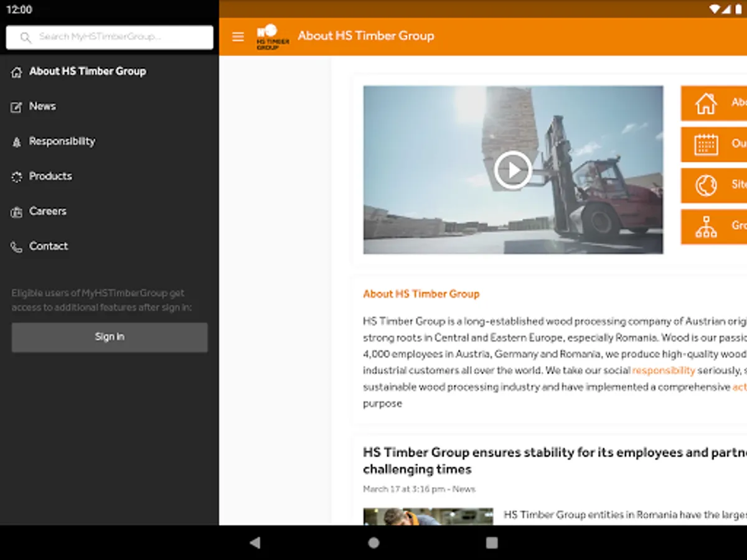This screenshot has width=747, height=560.
Task: Open About HS Timber Group in sidebar
Action: pos(87,72)
